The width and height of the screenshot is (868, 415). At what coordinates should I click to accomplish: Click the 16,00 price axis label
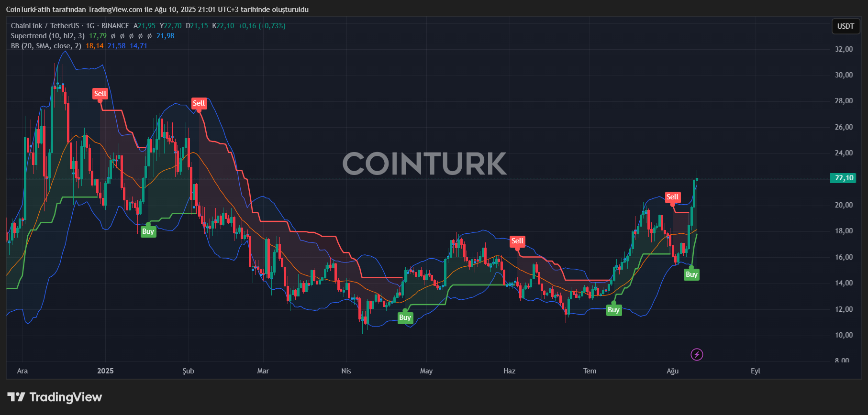point(844,257)
